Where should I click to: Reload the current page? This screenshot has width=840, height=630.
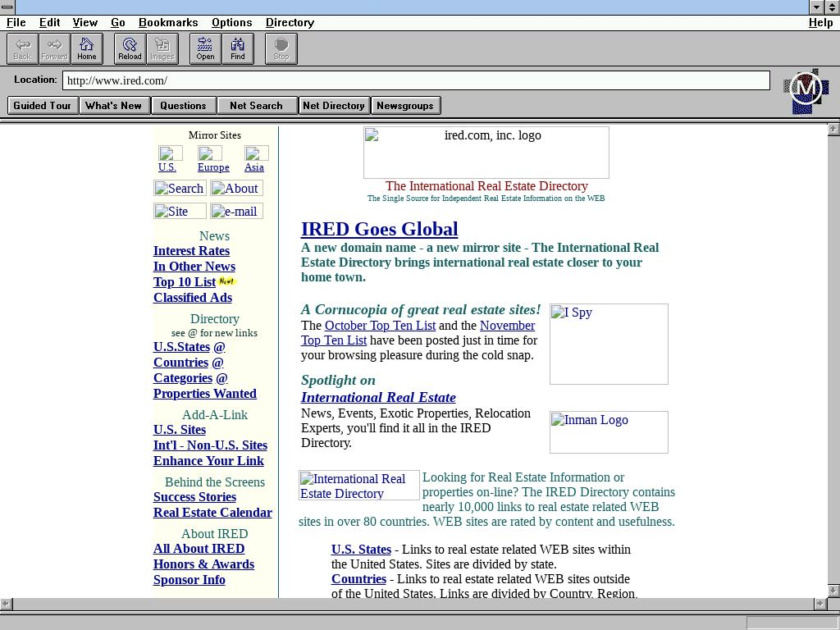(130, 48)
